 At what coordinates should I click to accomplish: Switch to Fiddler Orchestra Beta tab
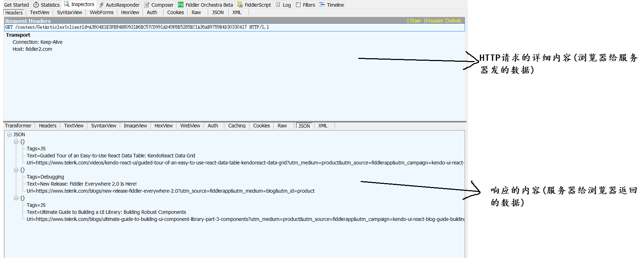click(x=205, y=5)
